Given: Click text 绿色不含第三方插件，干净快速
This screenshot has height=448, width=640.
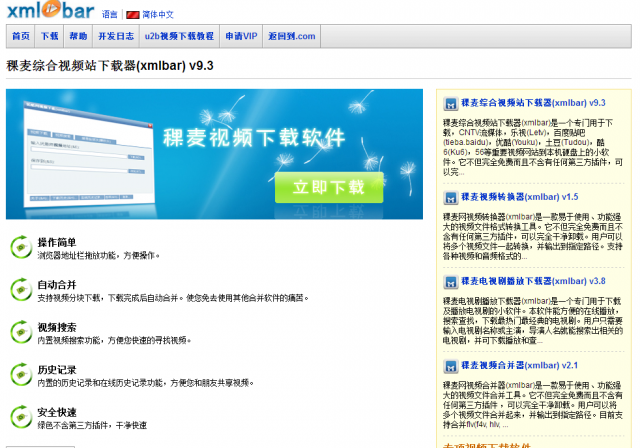Looking at the screenshot, I should pyautogui.click(x=92, y=425).
